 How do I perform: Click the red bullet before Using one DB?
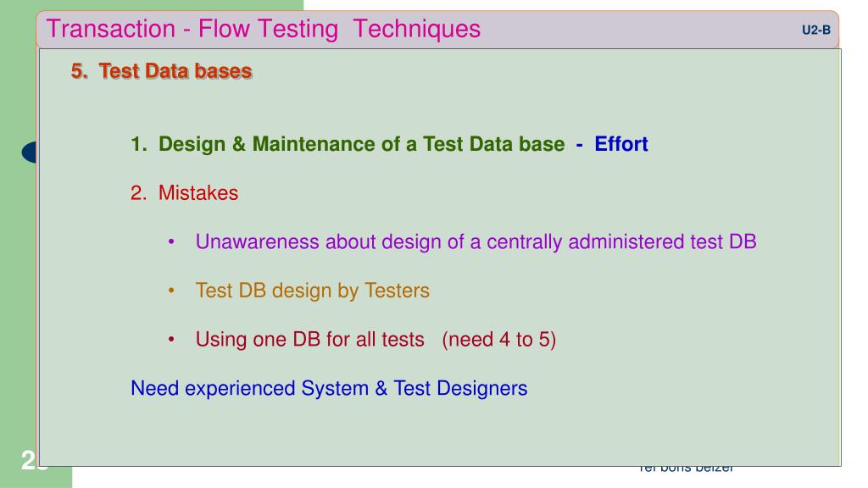[171, 339]
